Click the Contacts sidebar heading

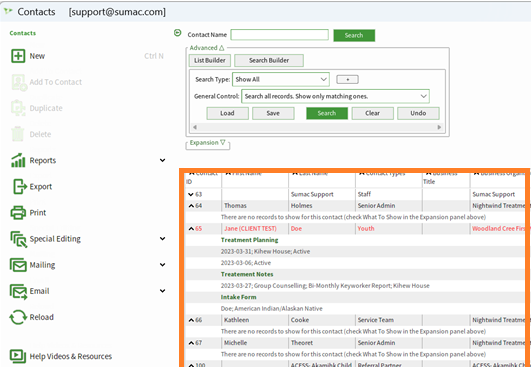click(x=23, y=33)
